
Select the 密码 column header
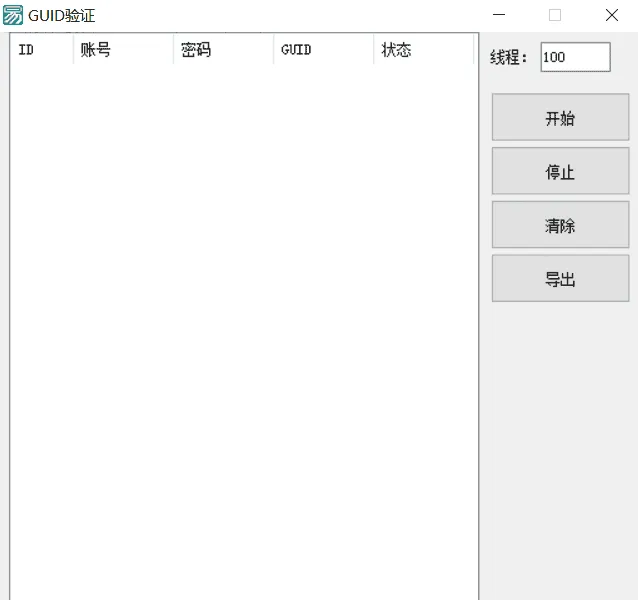click(x=222, y=50)
